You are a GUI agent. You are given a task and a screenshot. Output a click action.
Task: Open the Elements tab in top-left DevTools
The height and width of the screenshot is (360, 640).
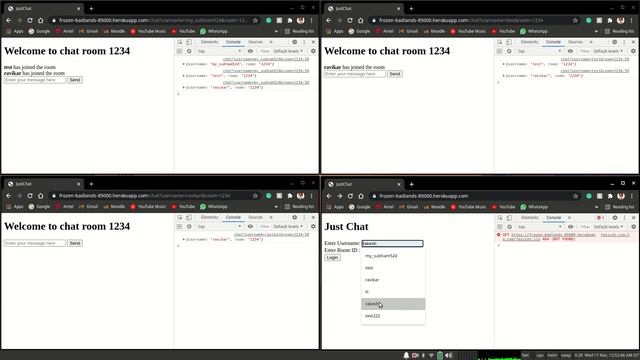click(x=209, y=42)
